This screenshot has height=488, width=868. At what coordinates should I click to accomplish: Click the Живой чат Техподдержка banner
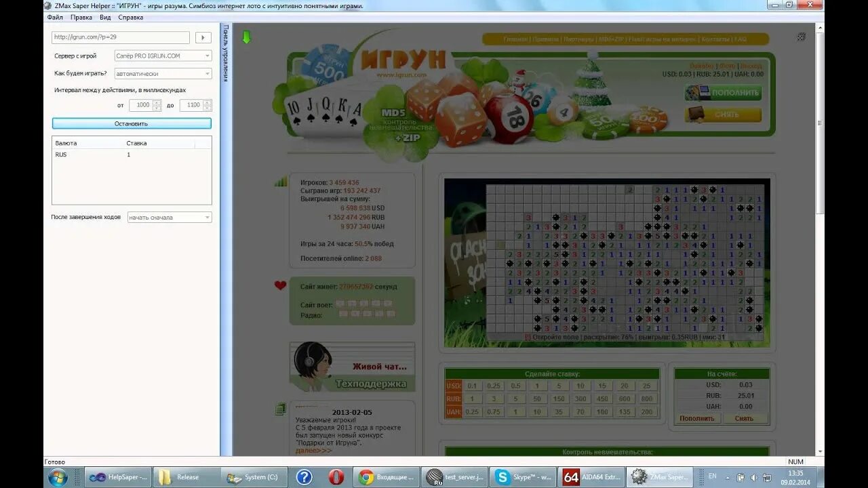click(x=352, y=367)
